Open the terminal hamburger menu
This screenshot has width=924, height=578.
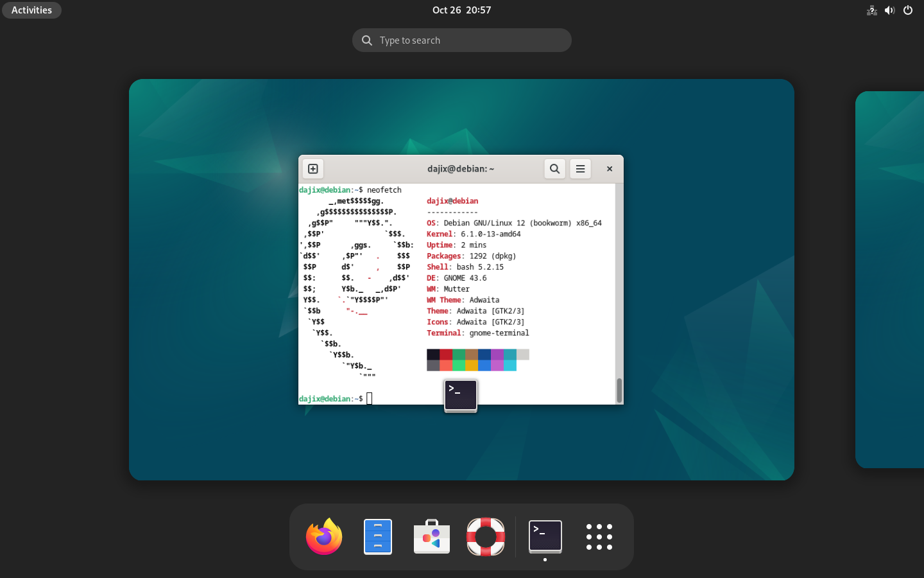point(580,168)
